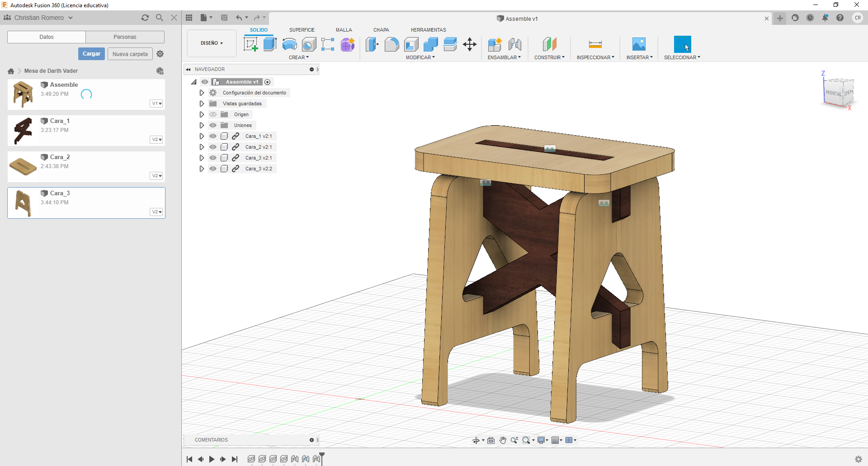The image size is (868, 466).
Task: Expand the Uniones tree node
Action: click(202, 125)
